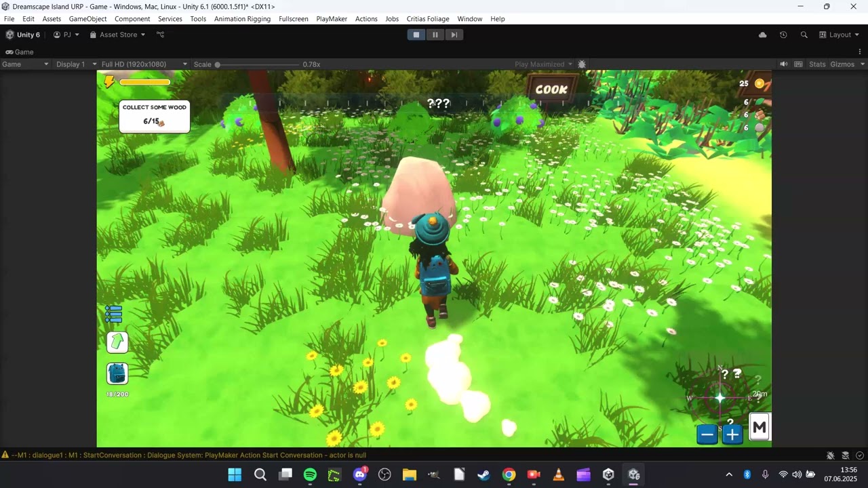
Task: Click the gold coin counter icon
Action: click(x=759, y=83)
